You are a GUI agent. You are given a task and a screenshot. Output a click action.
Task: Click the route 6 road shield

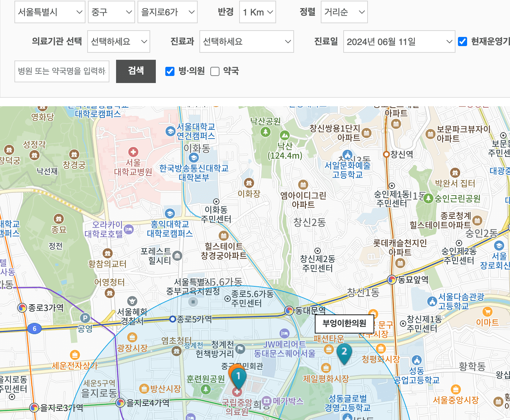pyautogui.click(x=34, y=329)
